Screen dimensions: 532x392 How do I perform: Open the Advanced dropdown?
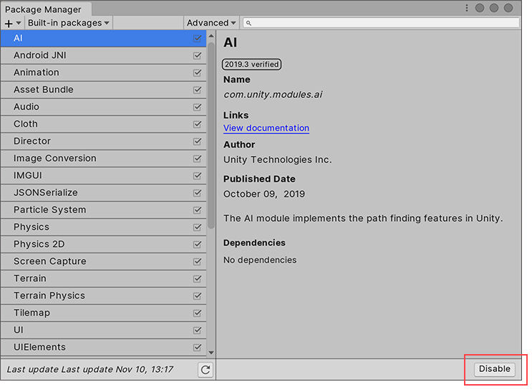(211, 23)
